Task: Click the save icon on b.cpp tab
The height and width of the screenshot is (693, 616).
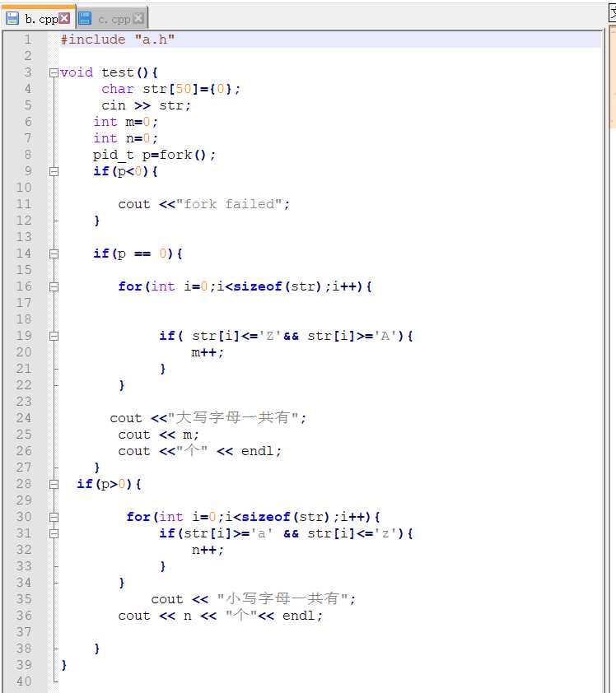Action: 12,18
